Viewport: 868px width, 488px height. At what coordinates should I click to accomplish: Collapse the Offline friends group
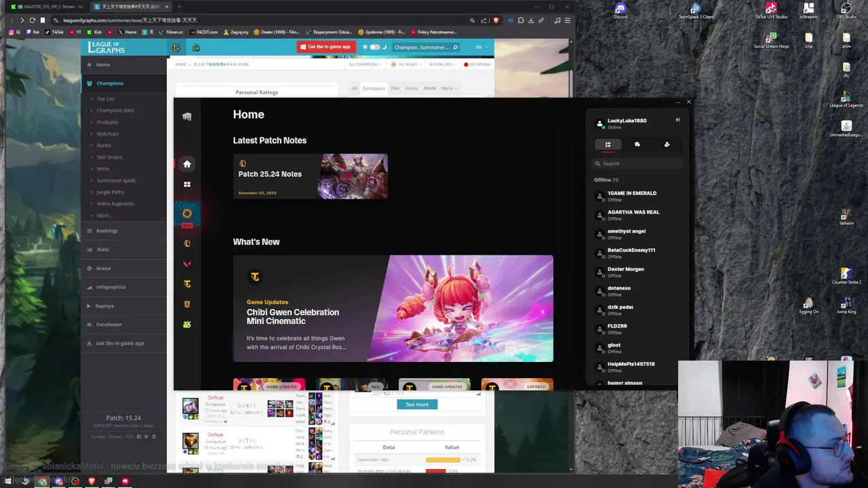point(606,180)
